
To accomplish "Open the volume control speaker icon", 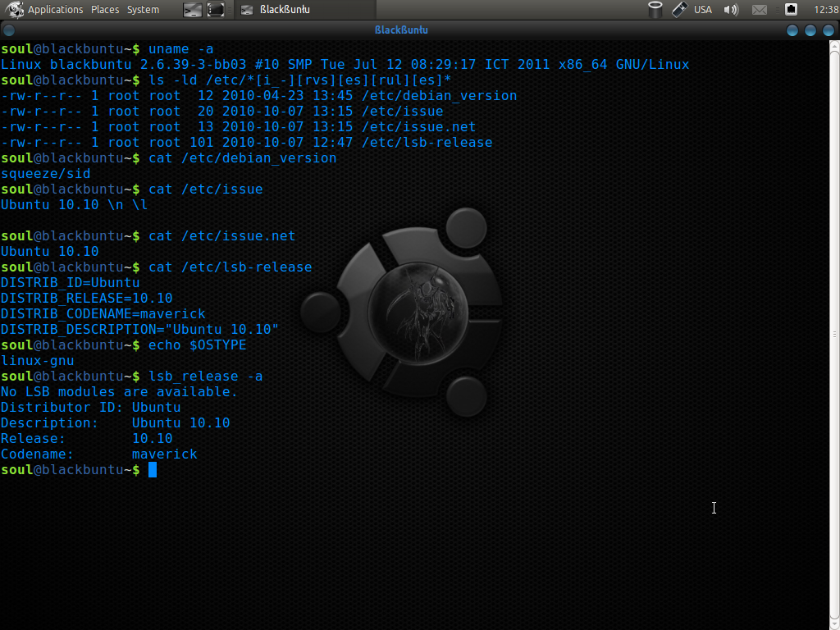I will [x=731, y=10].
